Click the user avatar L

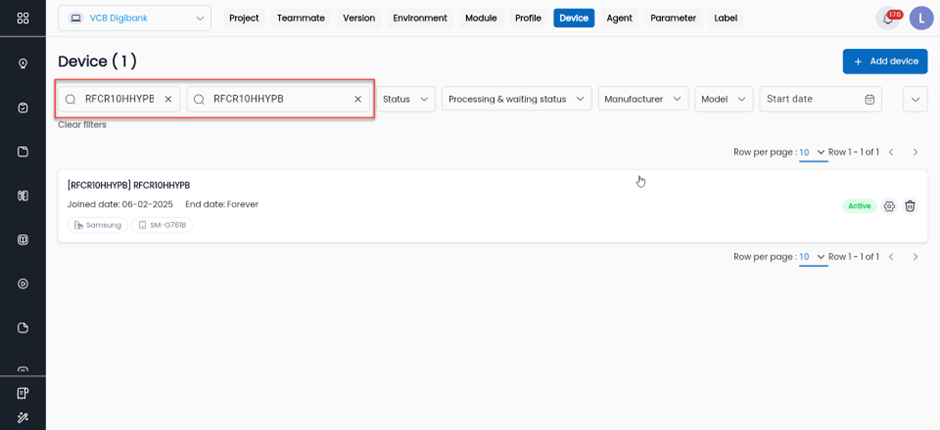[x=920, y=18]
